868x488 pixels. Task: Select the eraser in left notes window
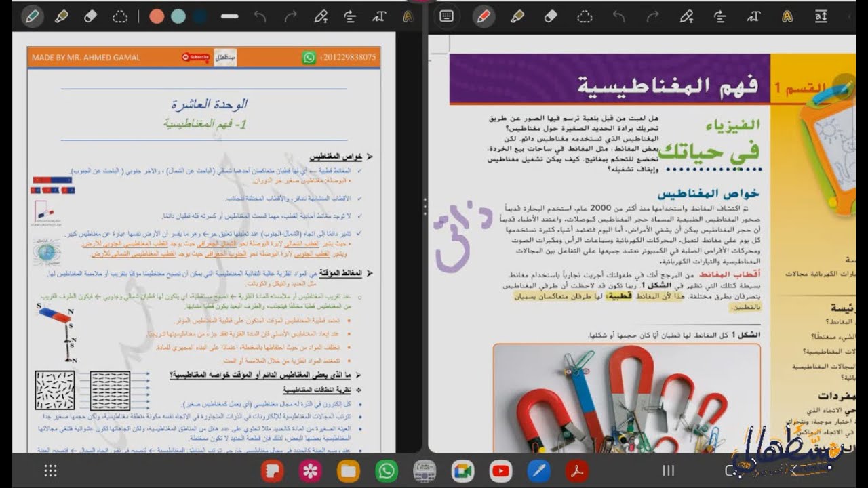point(90,16)
